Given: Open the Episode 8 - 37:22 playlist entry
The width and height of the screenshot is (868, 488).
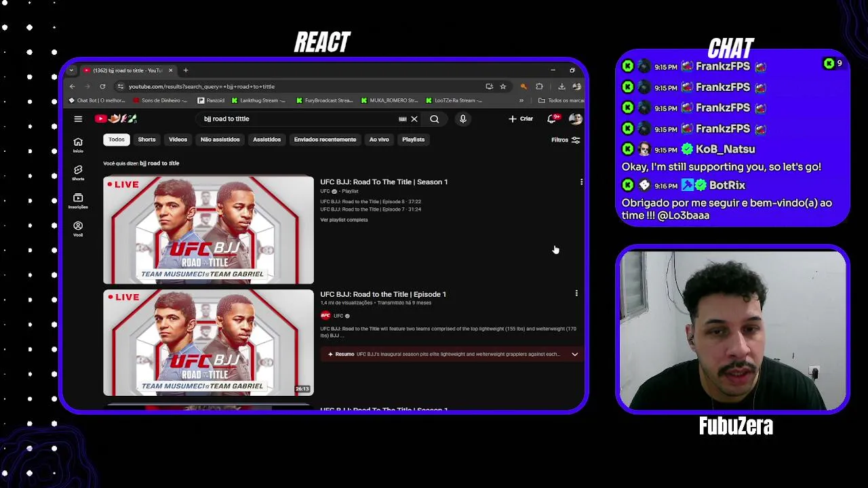Looking at the screenshot, I should [370, 202].
